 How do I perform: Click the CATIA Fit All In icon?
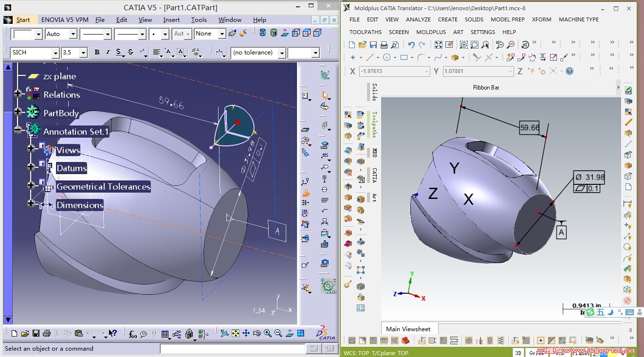pos(236,334)
